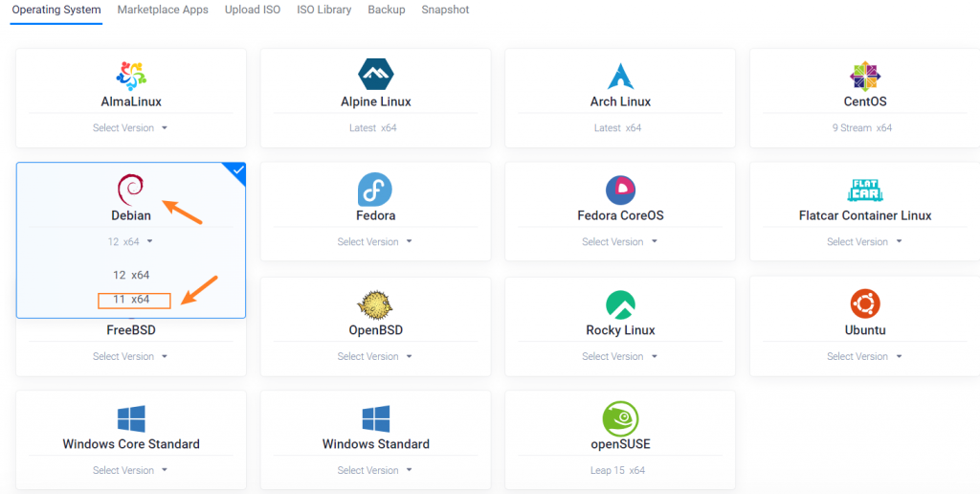980x494 pixels.
Task: Select the Operating System tab
Action: click(x=56, y=10)
